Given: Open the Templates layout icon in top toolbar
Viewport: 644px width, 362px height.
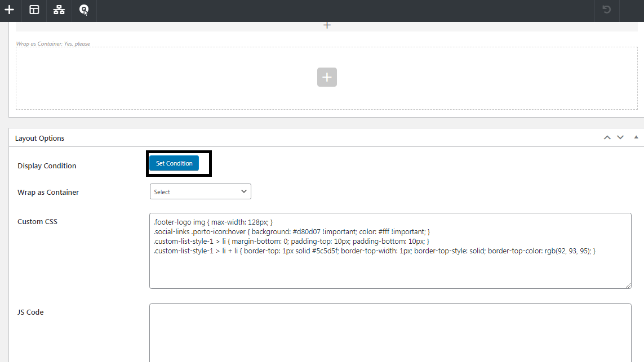Looking at the screenshot, I should 34,10.
